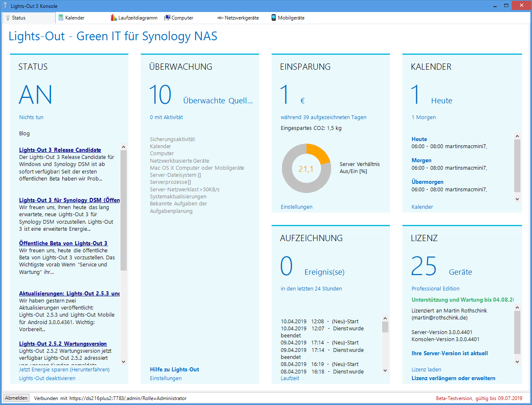Image resolution: width=532 pixels, height=405 pixels.
Task: Click the Lizenz panel scroll down arrow
Action: click(x=517, y=362)
